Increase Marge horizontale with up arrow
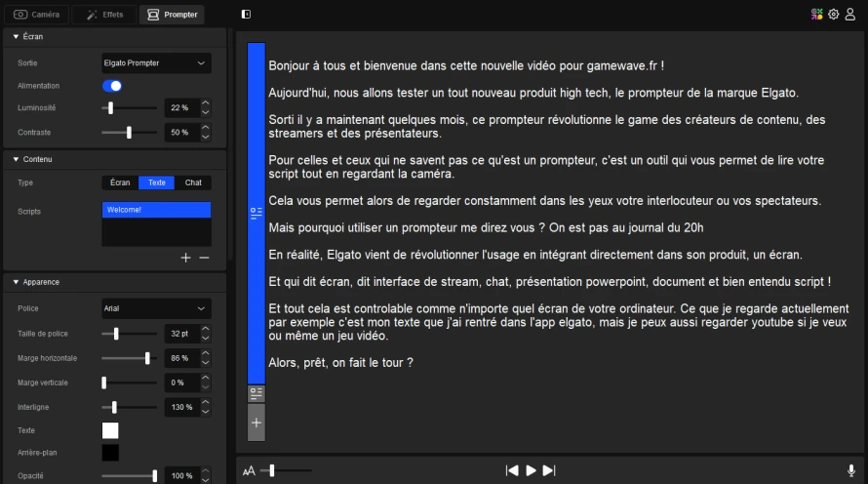Screen dimensions: 868x484 coord(206,353)
